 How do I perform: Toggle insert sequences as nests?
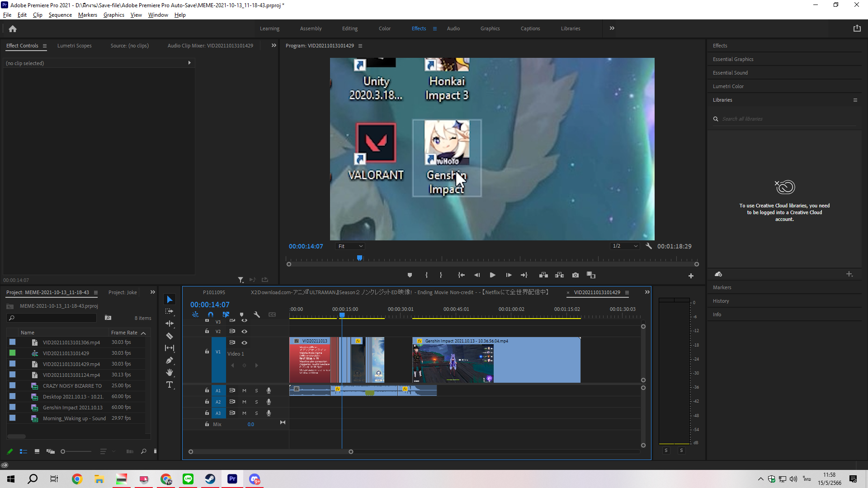195,314
